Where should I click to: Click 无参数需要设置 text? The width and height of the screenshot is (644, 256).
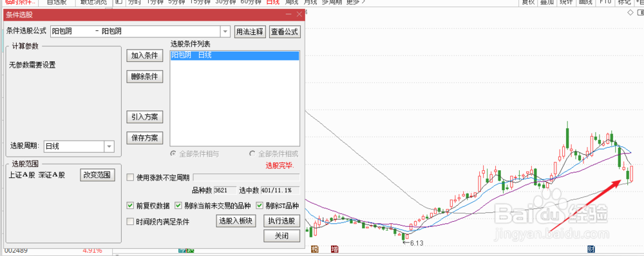coord(32,65)
